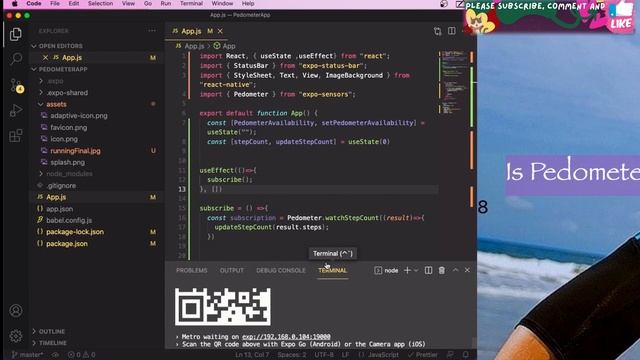Open the Explorer view in activity bar

16,34
